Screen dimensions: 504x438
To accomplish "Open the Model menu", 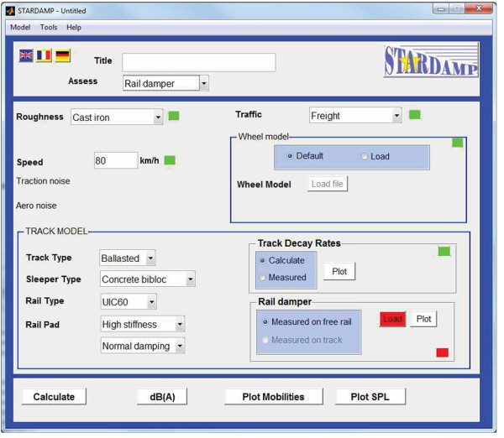I will (20, 27).
